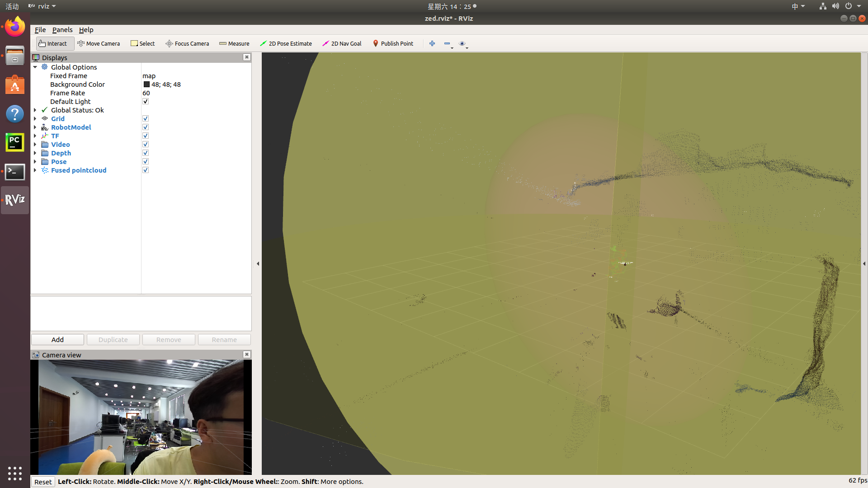Select the 2D Nav Goal tool
The image size is (868, 488).
pos(342,43)
